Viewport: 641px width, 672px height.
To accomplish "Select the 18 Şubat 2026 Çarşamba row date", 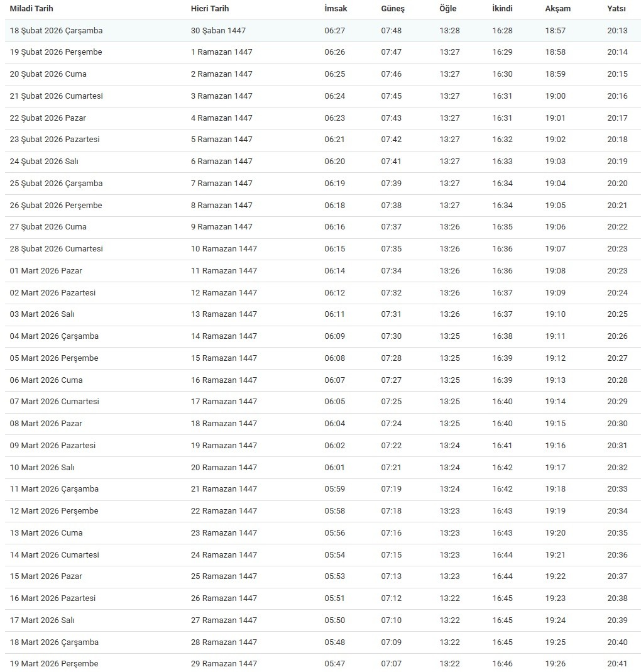I will point(56,31).
